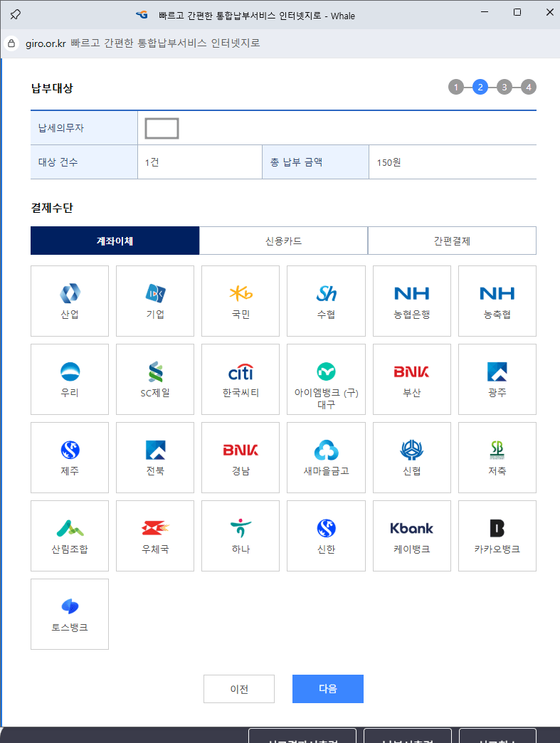The image size is (560, 743).
Task: Click the 납세의무자 label cell
Action: click(x=84, y=128)
